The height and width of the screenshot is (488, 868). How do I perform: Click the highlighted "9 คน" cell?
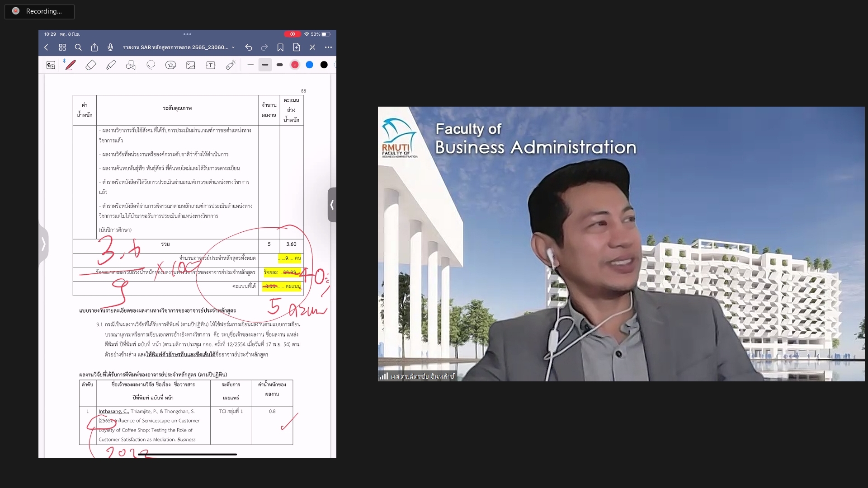290,258
